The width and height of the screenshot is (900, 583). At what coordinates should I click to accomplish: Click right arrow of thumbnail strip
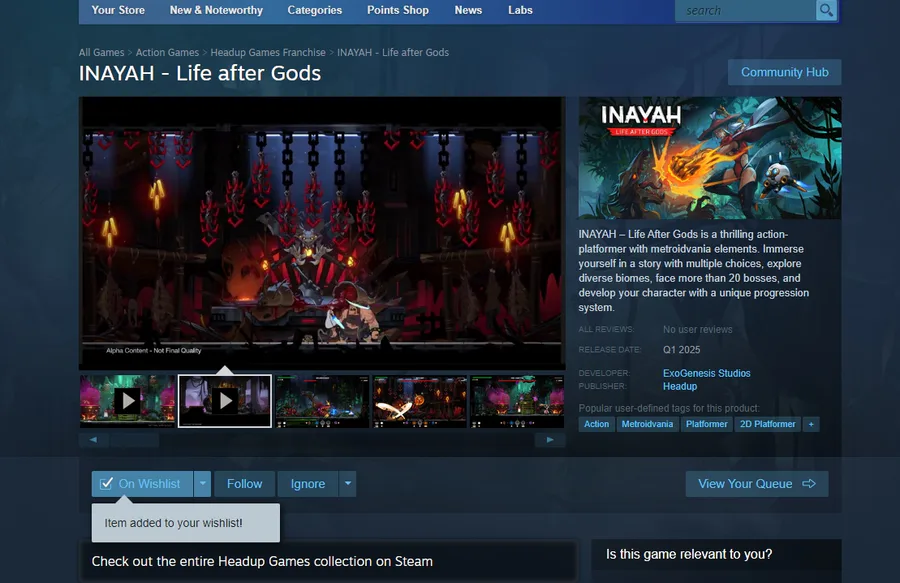coord(550,440)
